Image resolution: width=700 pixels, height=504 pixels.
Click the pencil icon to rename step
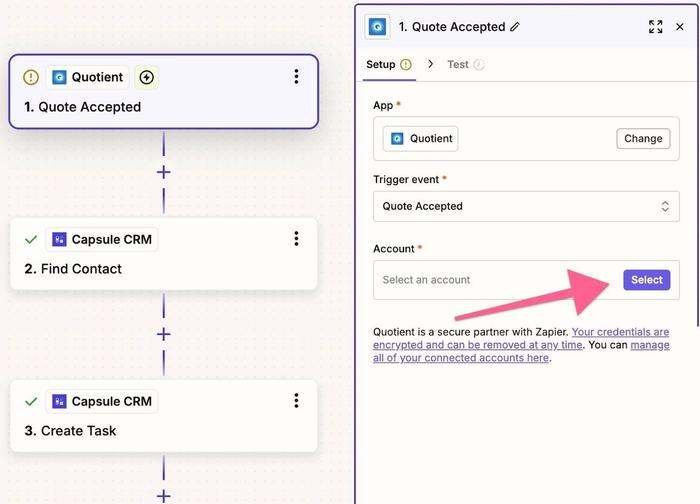[x=515, y=27]
